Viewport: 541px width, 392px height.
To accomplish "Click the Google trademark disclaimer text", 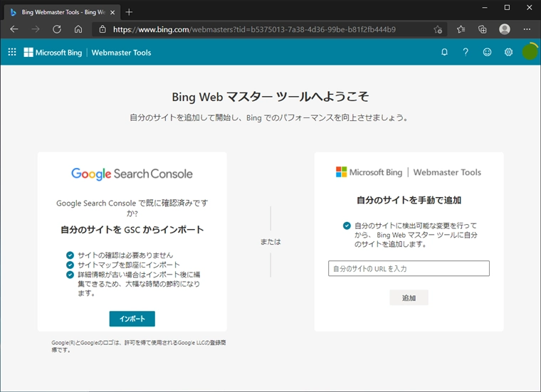I will pos(139,346).
